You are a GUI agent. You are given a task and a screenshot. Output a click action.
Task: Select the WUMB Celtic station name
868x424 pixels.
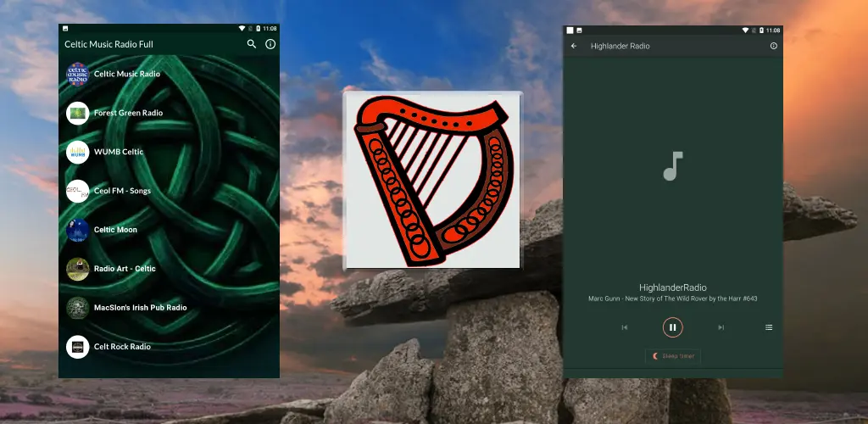pyautogui.click(x=119, y=153)
